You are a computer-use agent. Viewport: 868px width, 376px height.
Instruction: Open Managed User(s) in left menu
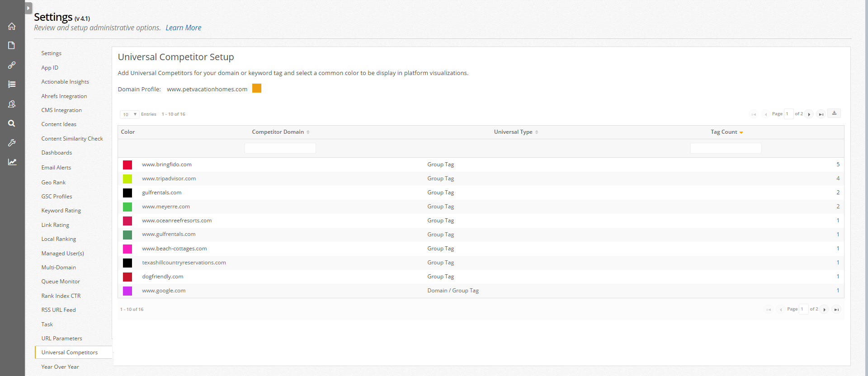(x=62, y=254)
